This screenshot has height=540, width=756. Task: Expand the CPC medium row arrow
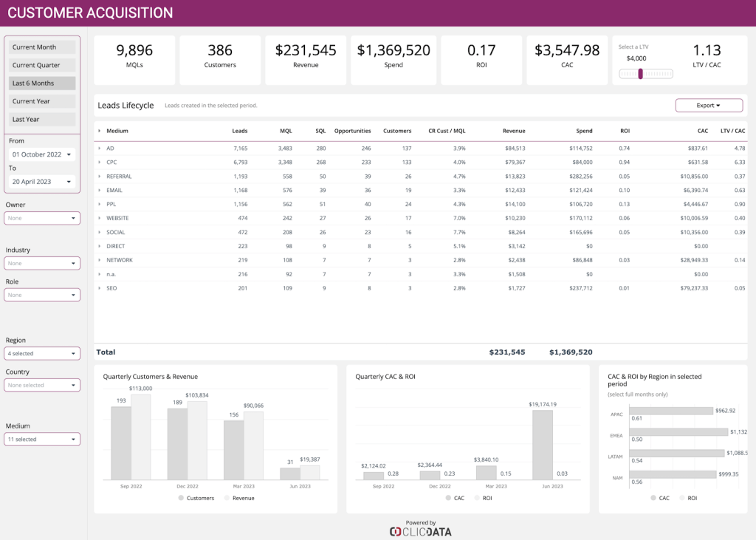[x=100, y=162]
